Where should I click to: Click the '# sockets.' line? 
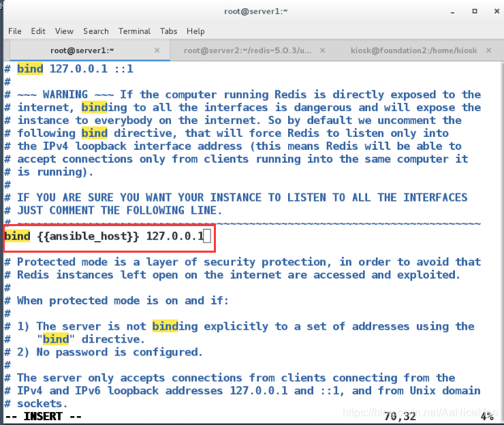[35, 403]
